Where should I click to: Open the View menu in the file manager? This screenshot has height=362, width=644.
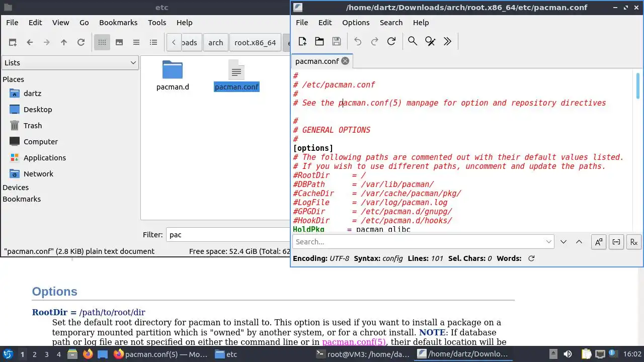pos(60,23)
